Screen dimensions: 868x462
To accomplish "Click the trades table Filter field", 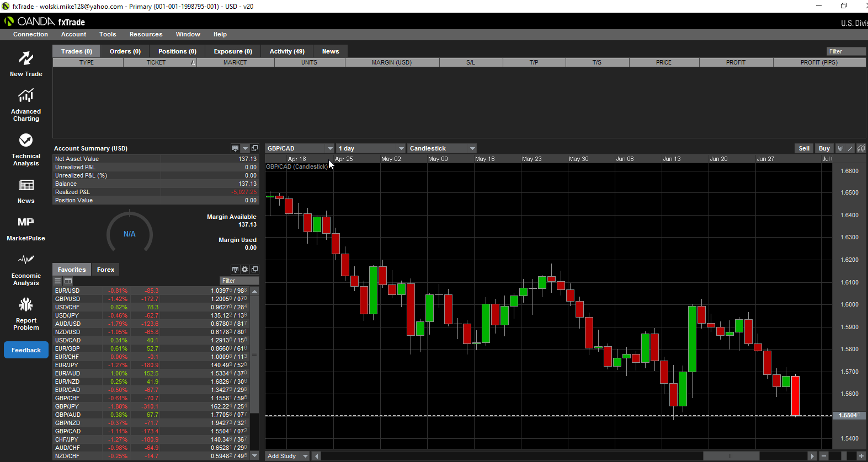I will tap(846, 51).
